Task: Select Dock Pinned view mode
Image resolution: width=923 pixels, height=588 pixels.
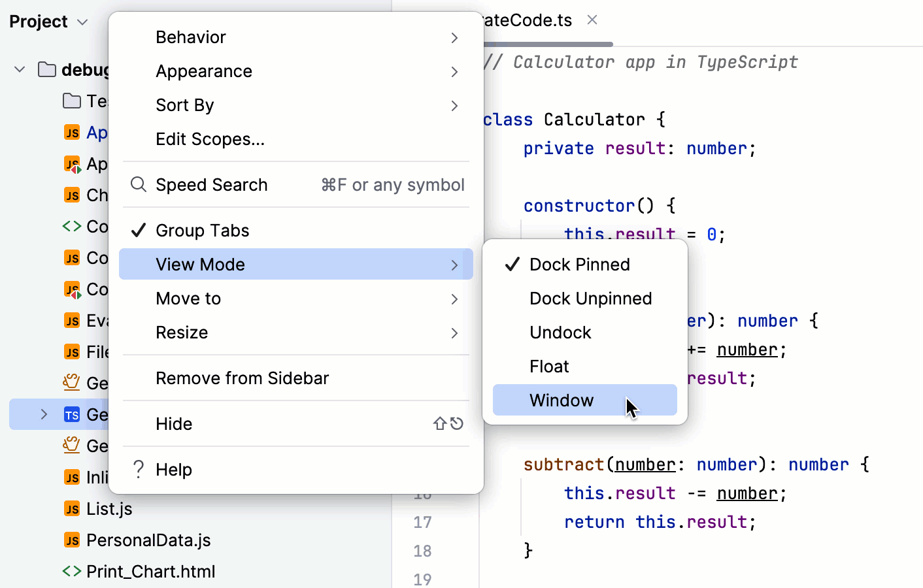Action: (580, 265)
